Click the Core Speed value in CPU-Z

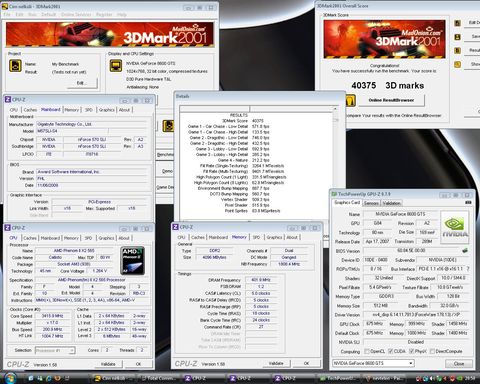[x=52, y=316]
